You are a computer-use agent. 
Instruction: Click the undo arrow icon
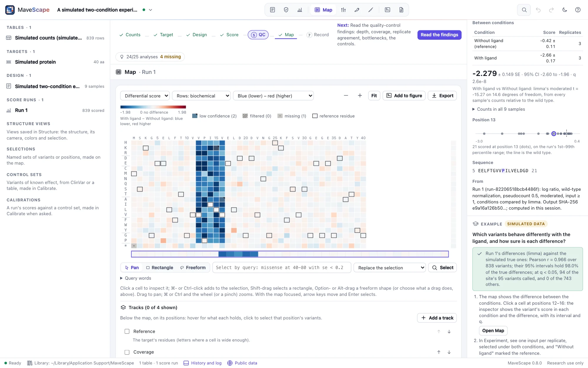coord(538,10)
